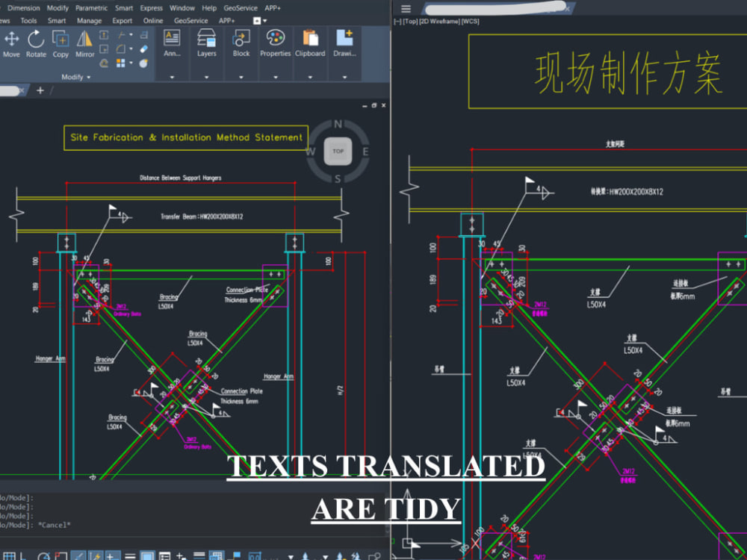
Task: Open the Window menu
Action: [182, 8]
